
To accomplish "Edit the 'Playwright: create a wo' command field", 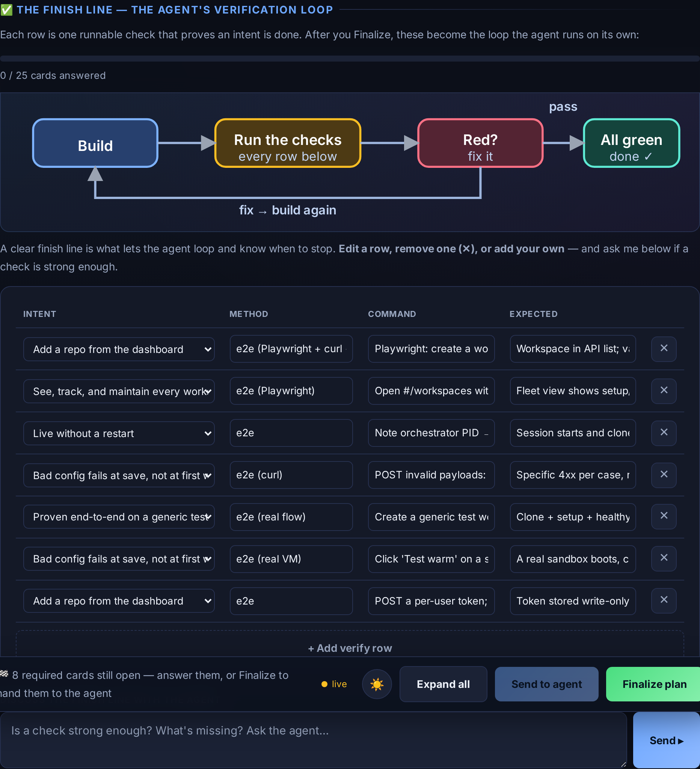I will 431,349.
